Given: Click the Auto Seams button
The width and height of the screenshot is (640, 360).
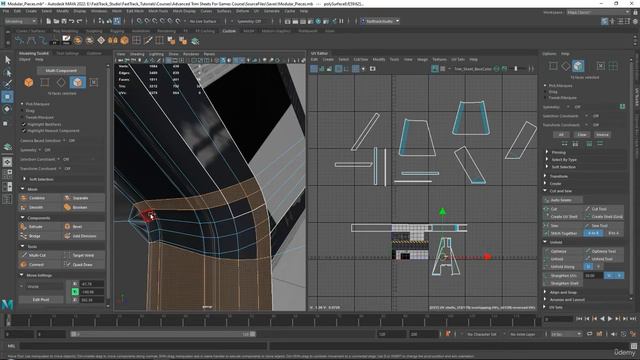Looking at the screenshot, I should tap(562, 200).
